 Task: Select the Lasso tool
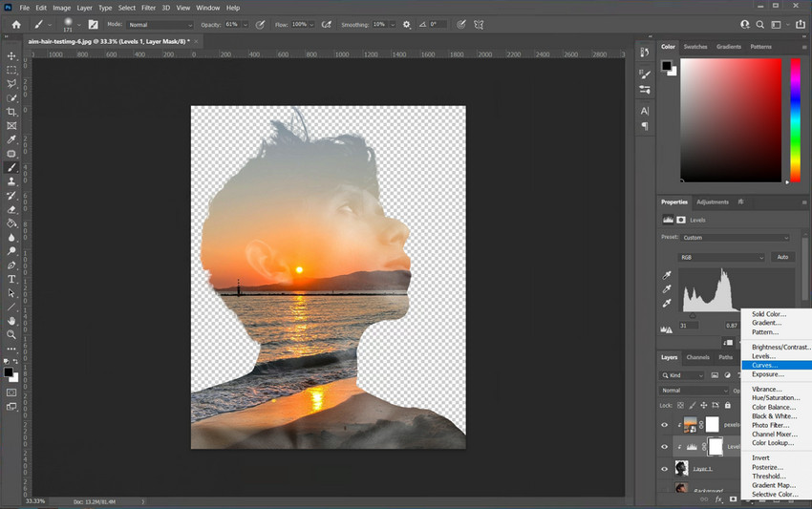tap(11, 84)
